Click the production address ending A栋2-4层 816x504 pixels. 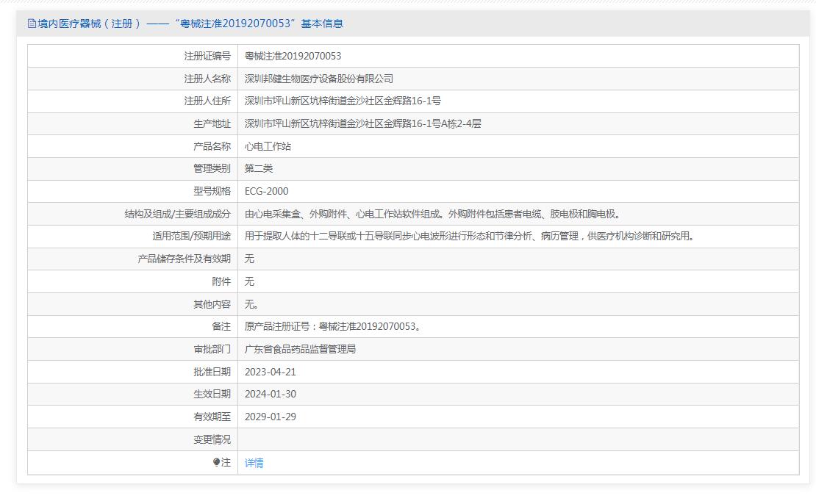[x=362, y=123]
